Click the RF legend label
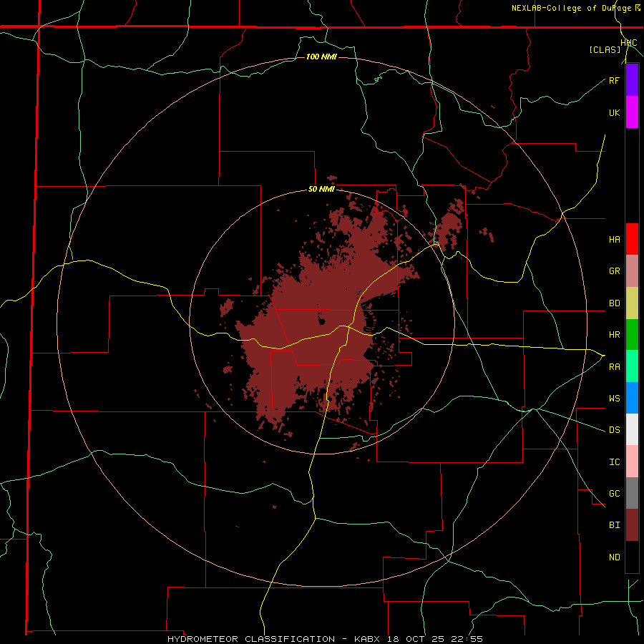Screen dimensions: 644x644 (614, 80)
